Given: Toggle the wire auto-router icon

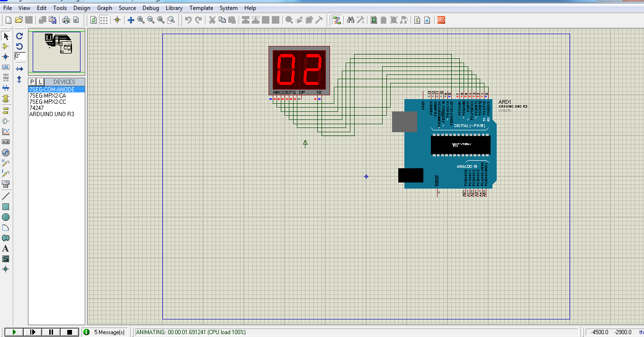Looking at the screenshot, I should point(337,20).
